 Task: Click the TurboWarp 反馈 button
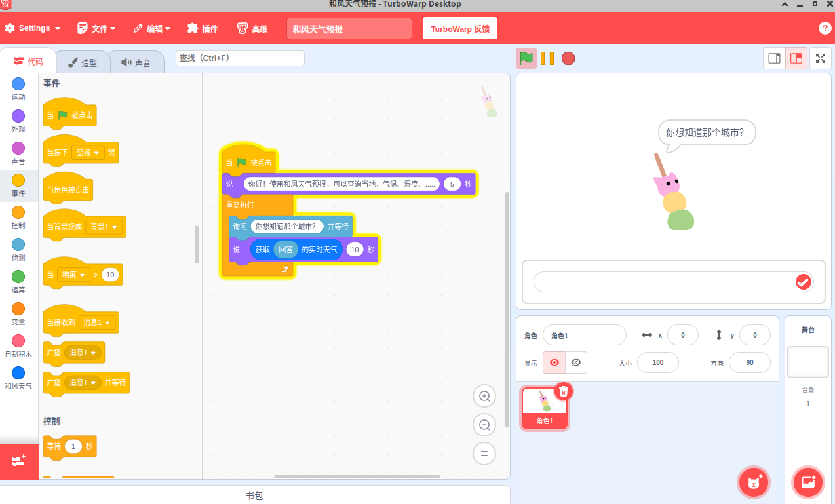click(x=459, y=29)
